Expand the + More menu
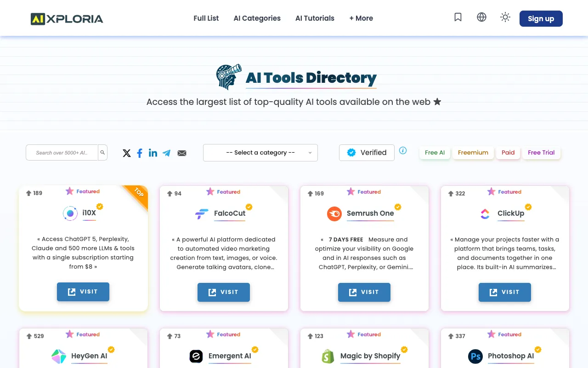This screenshot has height=368, width=588. [361, 18]
